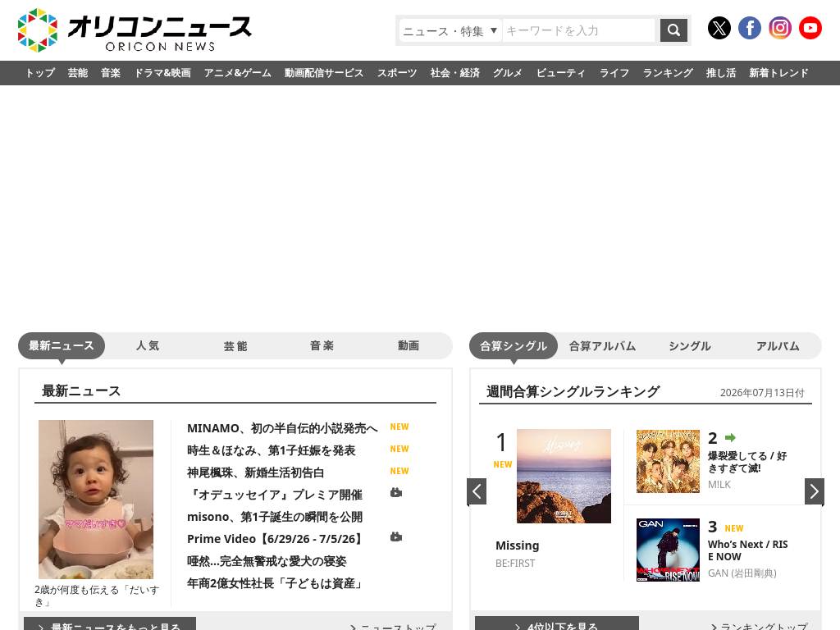Switch to the 人気 news tab
The width and height of the screenshot is (840, 630).
coord(148,346)
